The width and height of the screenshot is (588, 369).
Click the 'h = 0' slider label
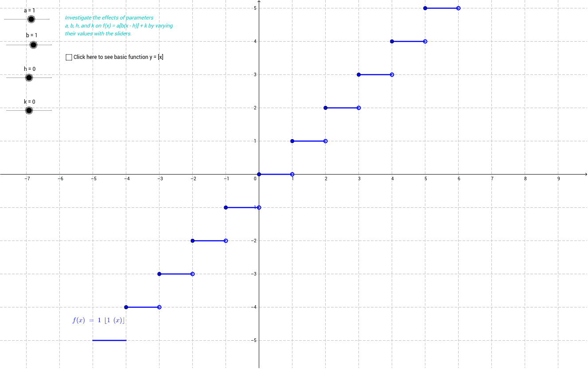coord(30,69)
